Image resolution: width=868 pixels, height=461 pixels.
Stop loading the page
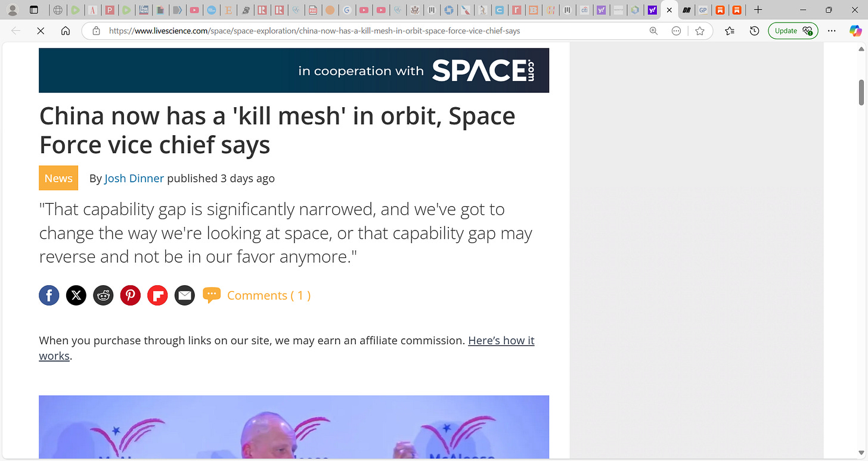tap(41, 31)
